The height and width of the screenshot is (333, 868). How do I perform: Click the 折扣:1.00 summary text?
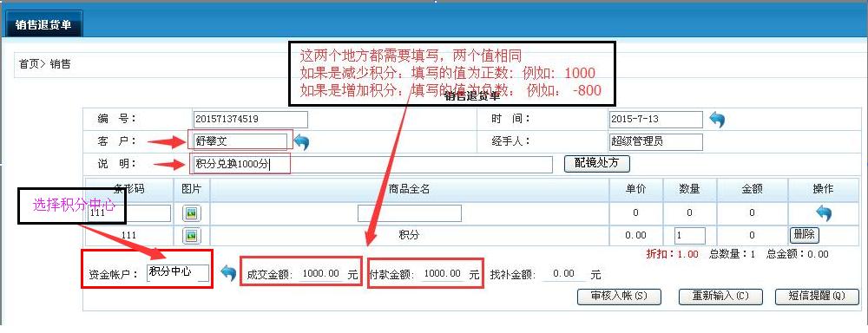click(x=672, y=254)
